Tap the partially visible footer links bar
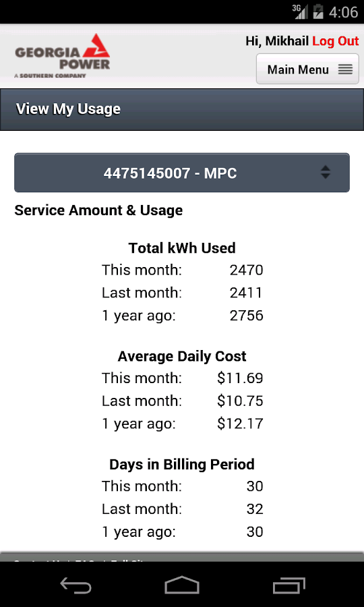Screen dimensions: 364x607 182,557
